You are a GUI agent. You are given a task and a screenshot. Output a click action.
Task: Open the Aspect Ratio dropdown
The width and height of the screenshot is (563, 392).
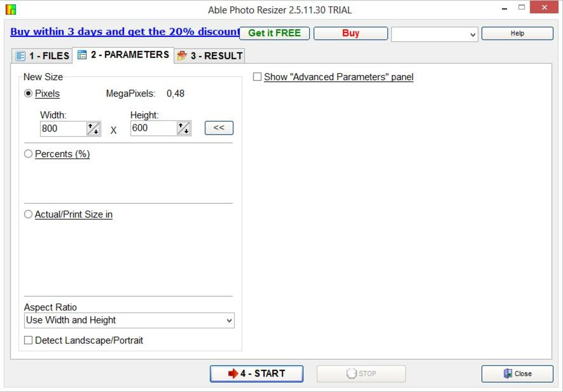[x=129, y=320]
